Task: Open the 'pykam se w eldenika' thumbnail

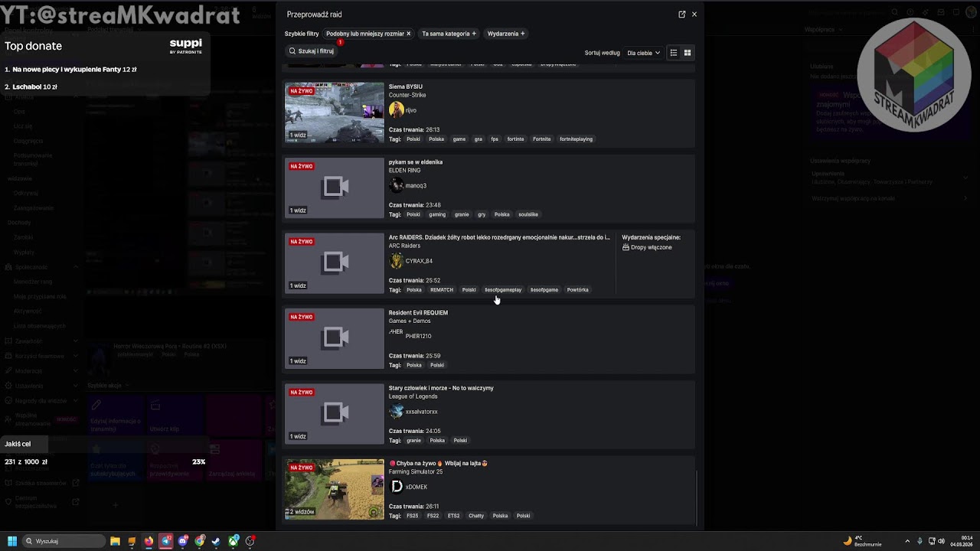Action: click(x=335, y=188)
